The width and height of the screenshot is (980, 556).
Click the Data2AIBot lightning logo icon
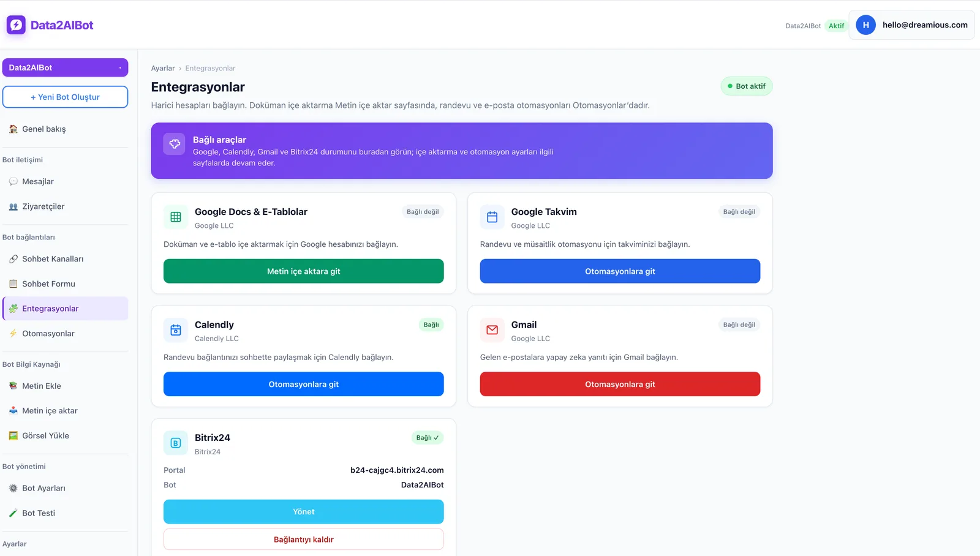click(16, 25)
